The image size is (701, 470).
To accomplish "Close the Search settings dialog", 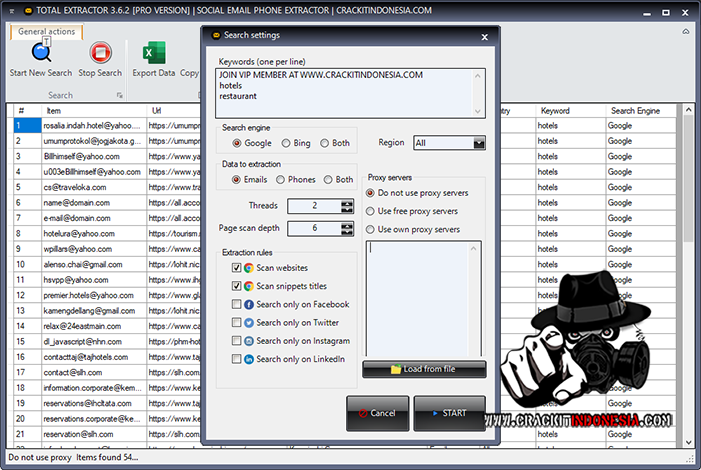I will (485, 37).
